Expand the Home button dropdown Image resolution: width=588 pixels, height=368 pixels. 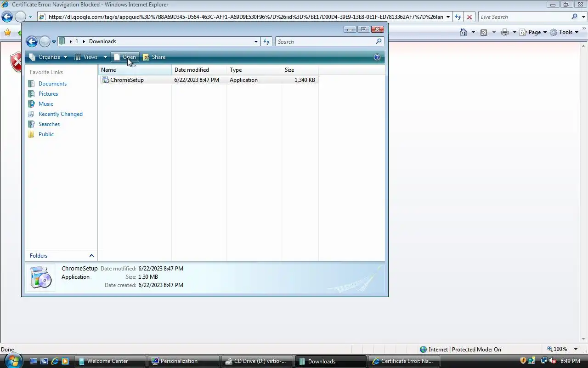click(x=473, y=32)
